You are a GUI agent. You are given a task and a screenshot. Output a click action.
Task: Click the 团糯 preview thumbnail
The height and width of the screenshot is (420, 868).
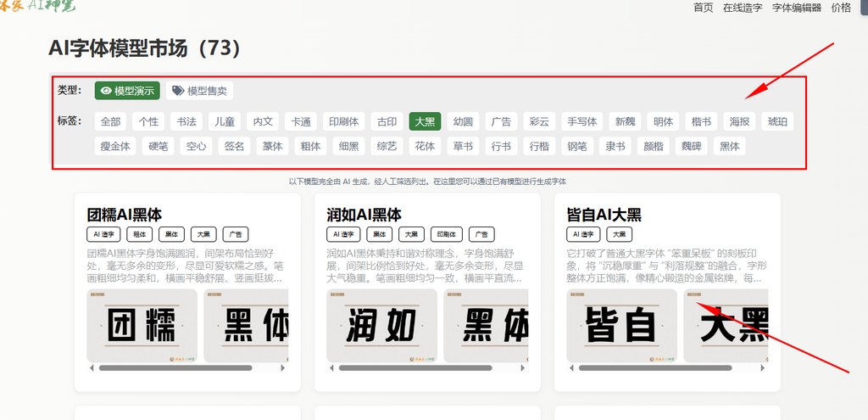(x=142, y=326)
